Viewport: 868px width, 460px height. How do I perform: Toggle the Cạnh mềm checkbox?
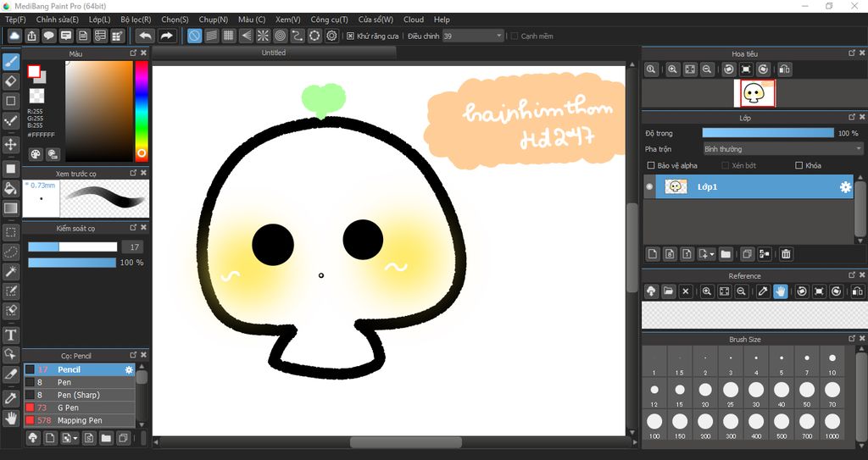(x=515, y=36)
